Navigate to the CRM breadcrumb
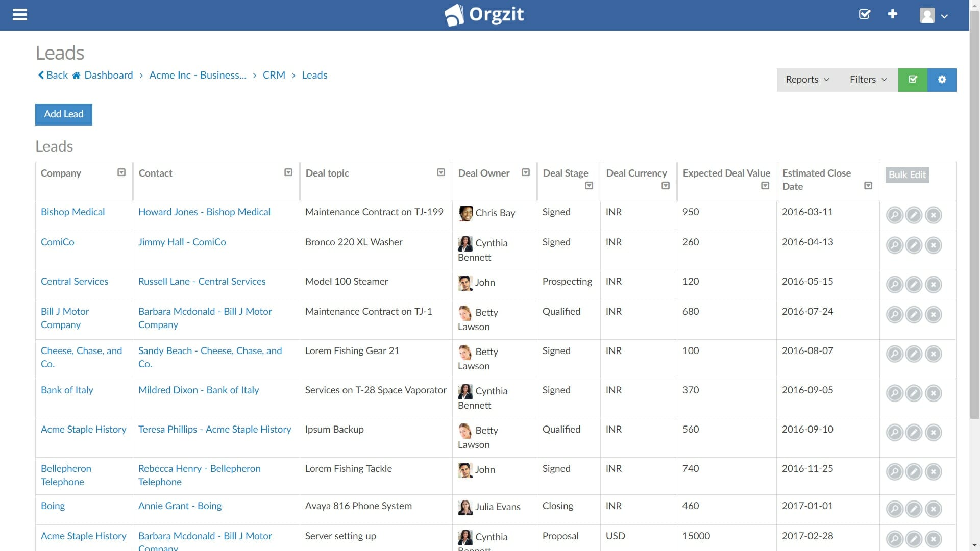 click(274, 75)
